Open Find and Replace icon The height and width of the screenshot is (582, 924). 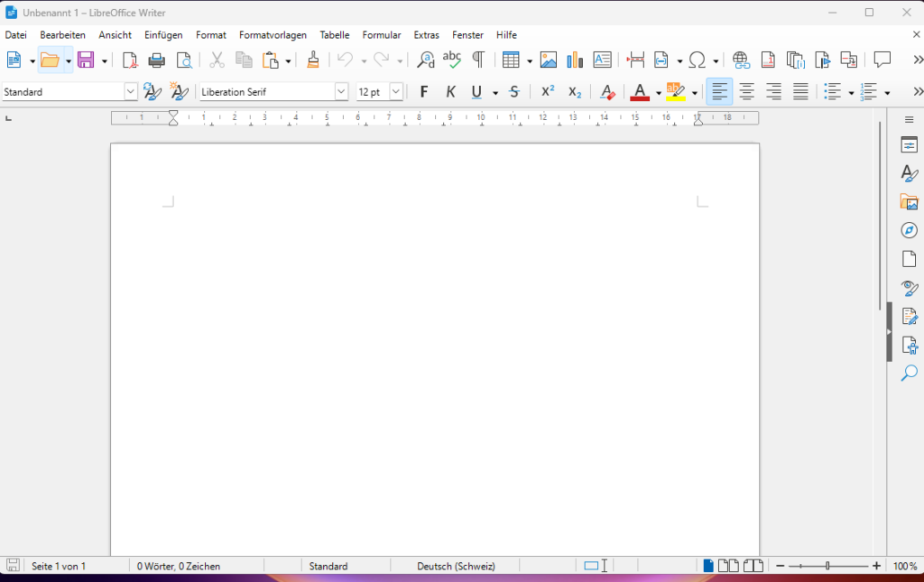425,60
